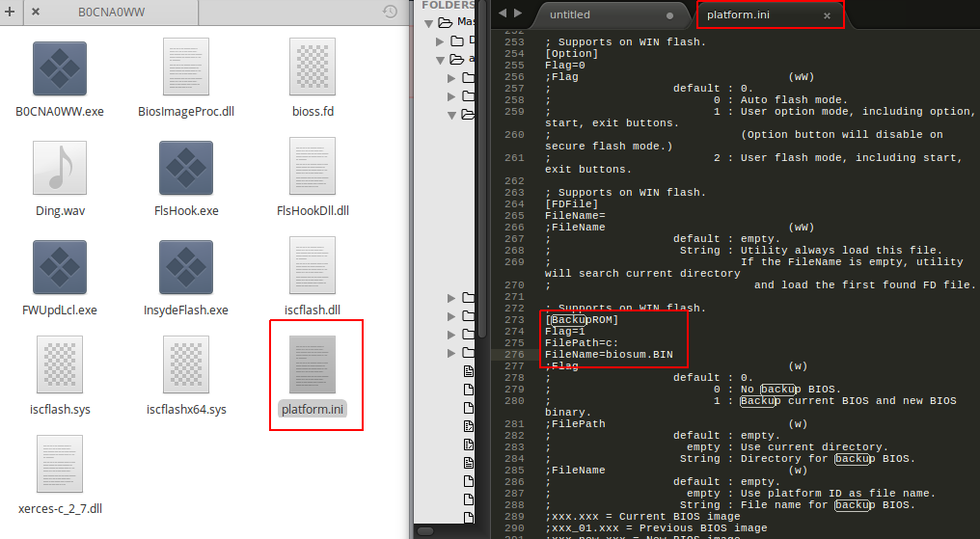The image size is (980, 539).
Task: Go to previous tab with left arrow
Action: 503,13
